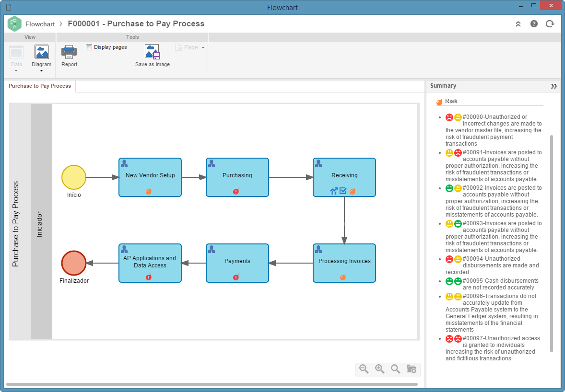Open risk #00097 Unauthorized access entry

click(493, 348)
